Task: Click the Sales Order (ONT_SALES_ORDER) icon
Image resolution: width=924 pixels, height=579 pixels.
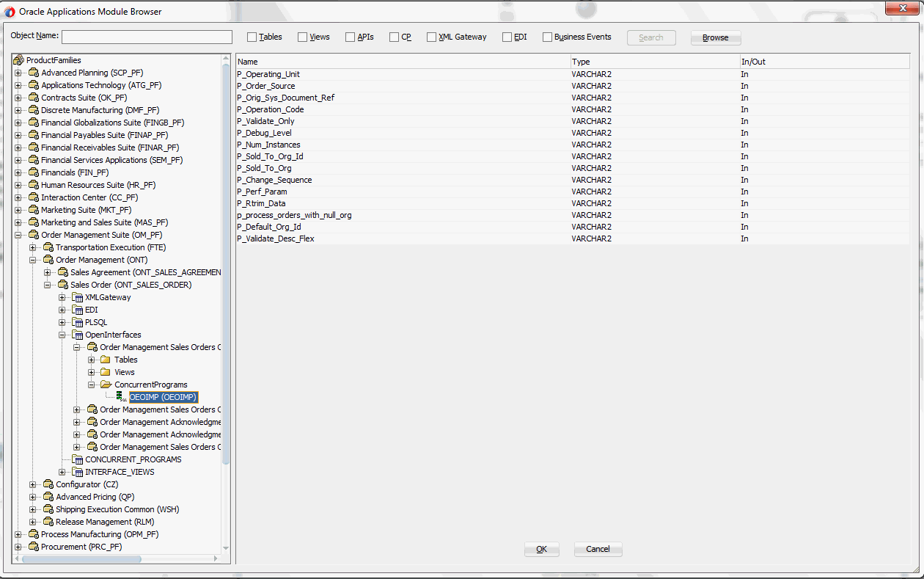Action: pos(63,285)
